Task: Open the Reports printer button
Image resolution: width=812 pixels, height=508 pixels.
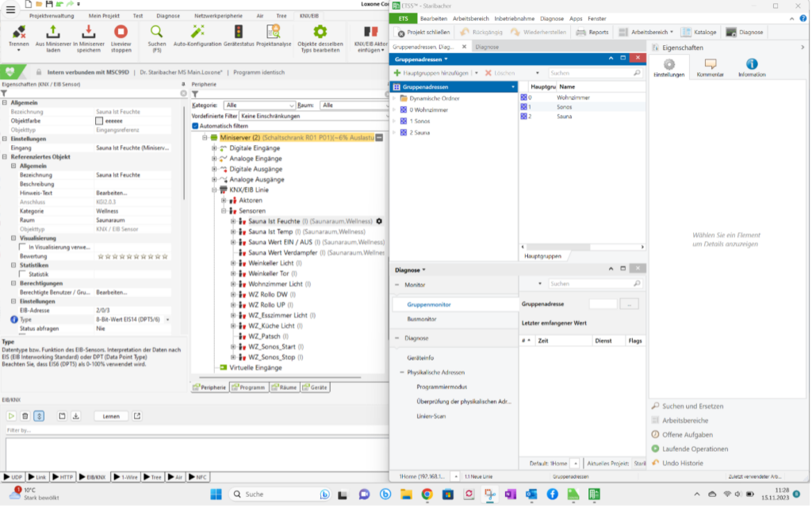Action: [593, 32]
